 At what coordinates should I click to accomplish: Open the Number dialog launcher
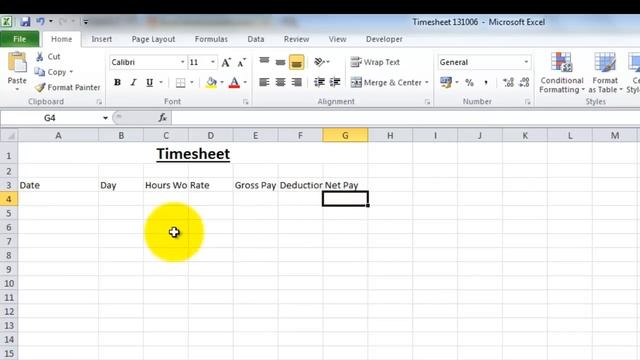tap(527, 102)
